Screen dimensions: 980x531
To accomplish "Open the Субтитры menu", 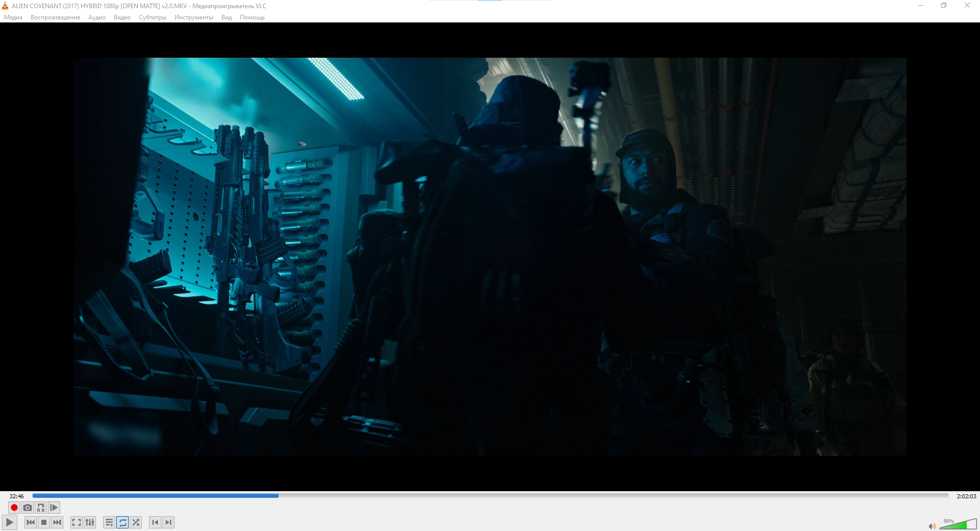I will 153,17.
